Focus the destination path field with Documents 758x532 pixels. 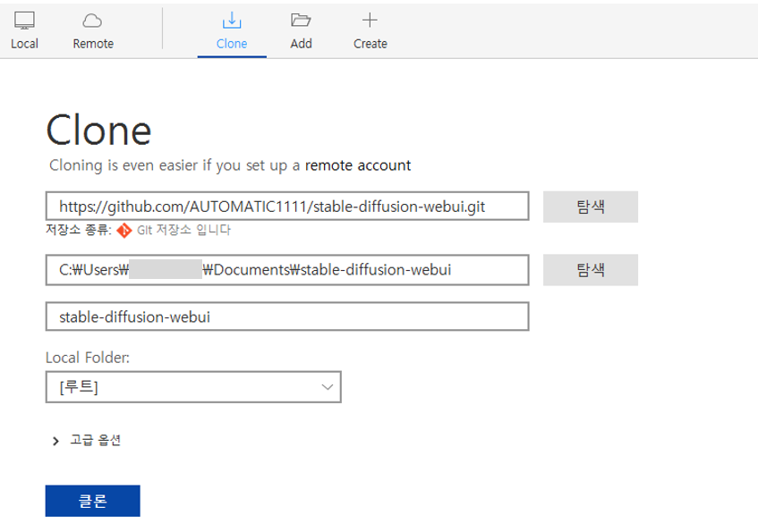[287, 270]
